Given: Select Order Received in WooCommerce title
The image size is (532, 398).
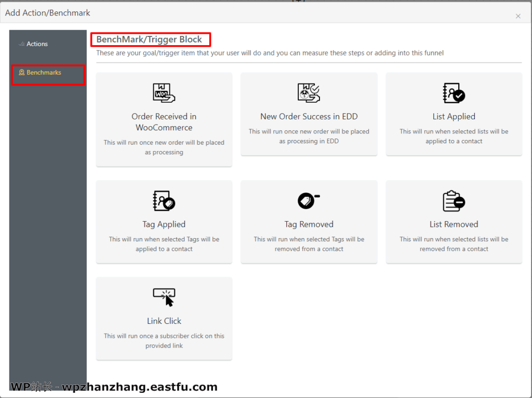Looking at the screenshot, I should [x=164, y=122].
